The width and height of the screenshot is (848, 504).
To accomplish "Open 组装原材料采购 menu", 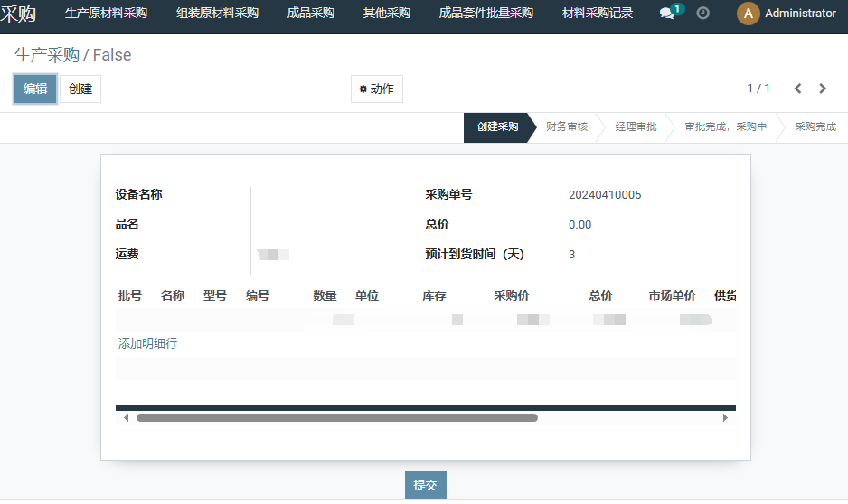I will pos(217,14).
